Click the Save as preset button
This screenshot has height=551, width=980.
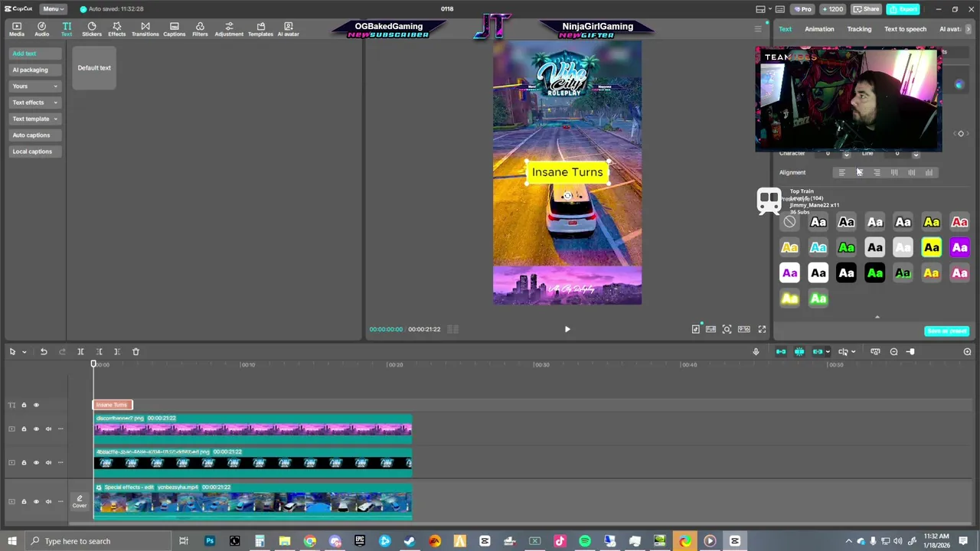(x=947, y=331)
